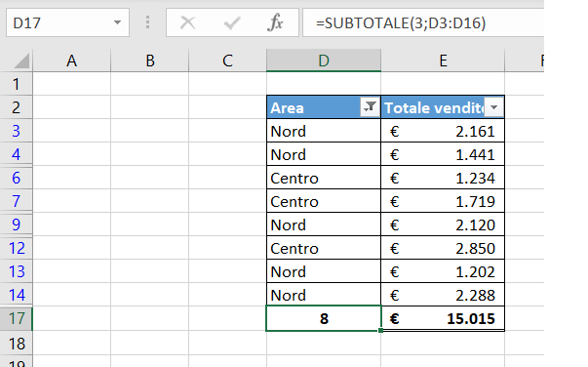Select the cell showing € 1.441

[x=443, y=154]
